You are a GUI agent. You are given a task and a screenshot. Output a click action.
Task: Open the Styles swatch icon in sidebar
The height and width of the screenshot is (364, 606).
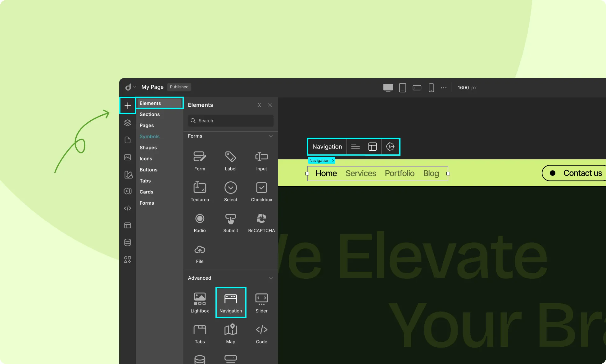coord(128,175)
